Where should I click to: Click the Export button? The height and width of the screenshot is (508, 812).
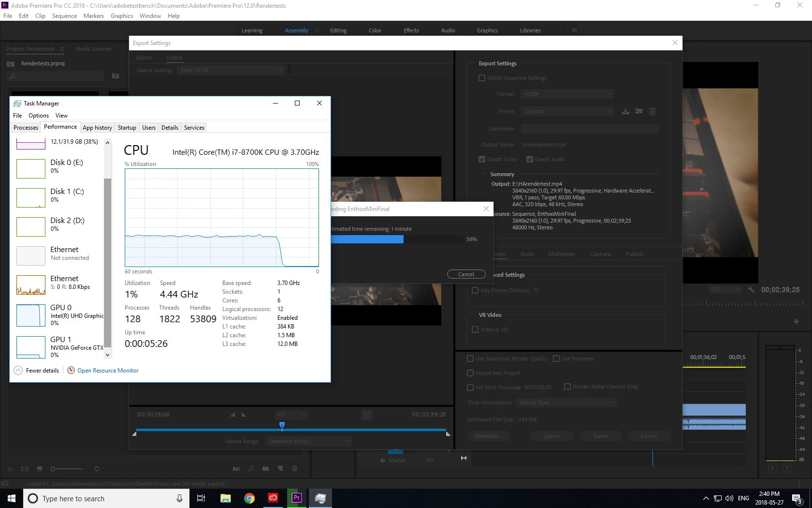[x=600, y=436]
